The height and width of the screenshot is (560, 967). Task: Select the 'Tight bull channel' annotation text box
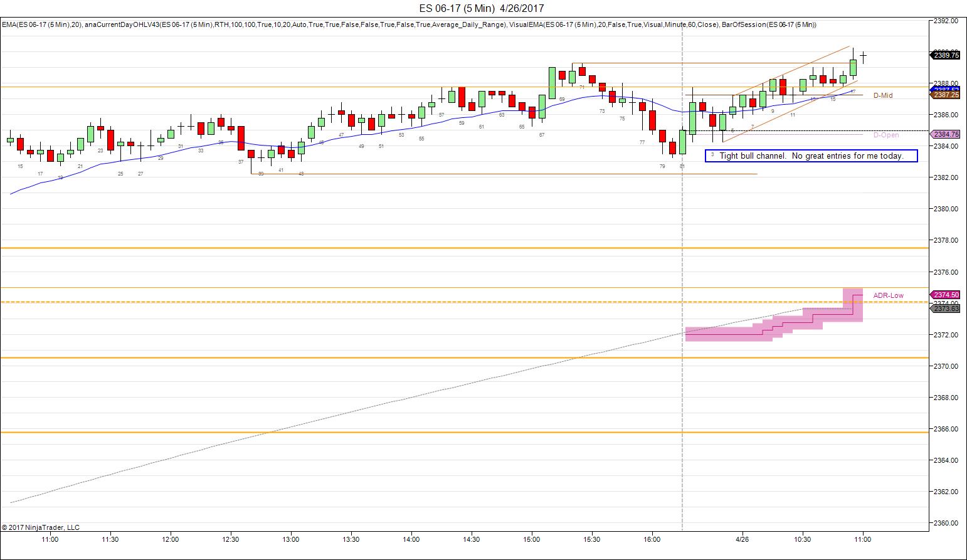coord(811,156)
